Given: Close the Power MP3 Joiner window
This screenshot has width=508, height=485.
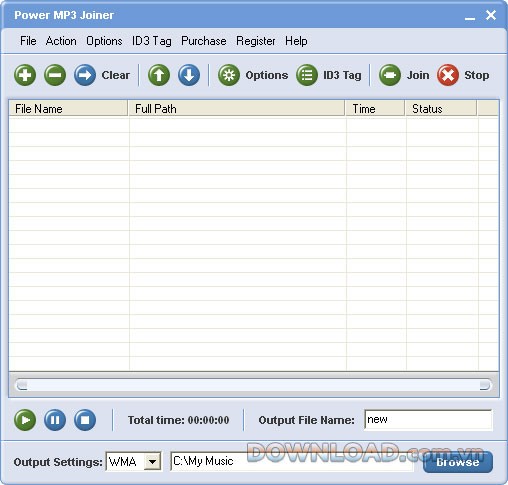Looking at the screenshot, I should [x=491, y=15].
